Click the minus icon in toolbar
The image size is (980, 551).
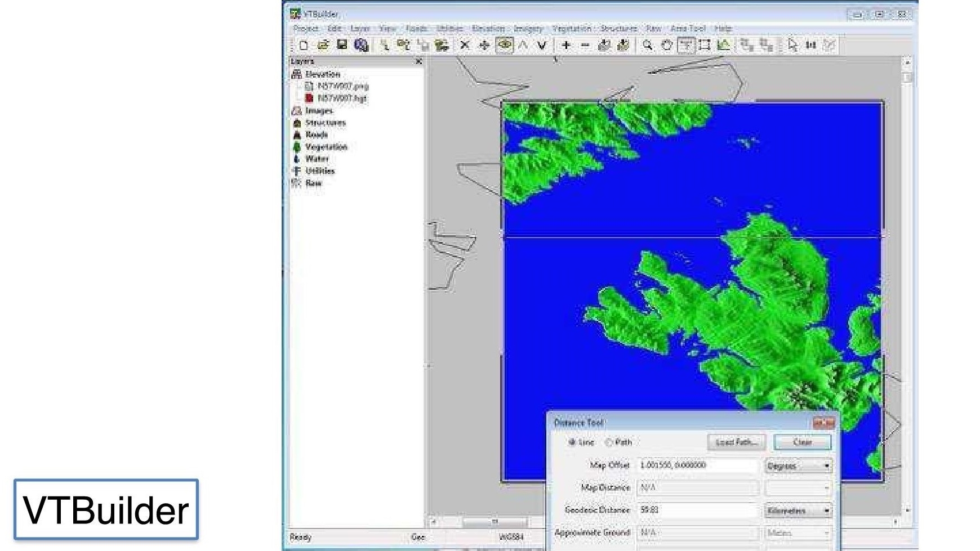pos(585,45)
